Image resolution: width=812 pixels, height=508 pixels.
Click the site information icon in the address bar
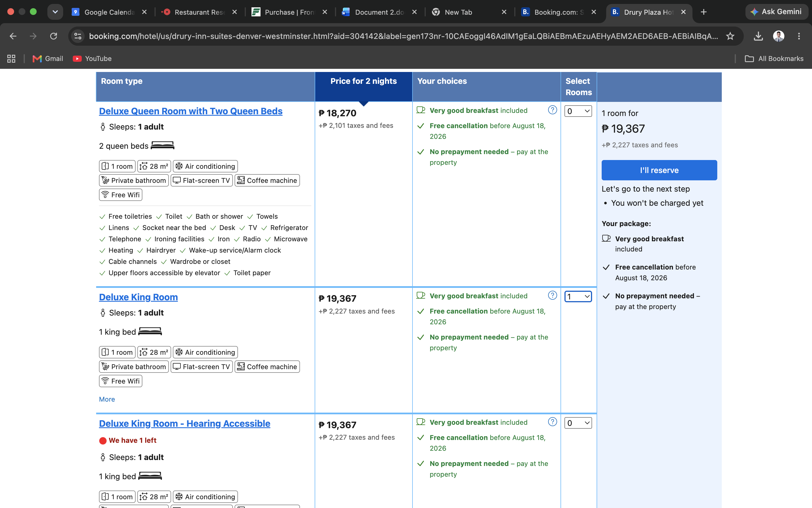pyautogui.click(x=78, y=36)
